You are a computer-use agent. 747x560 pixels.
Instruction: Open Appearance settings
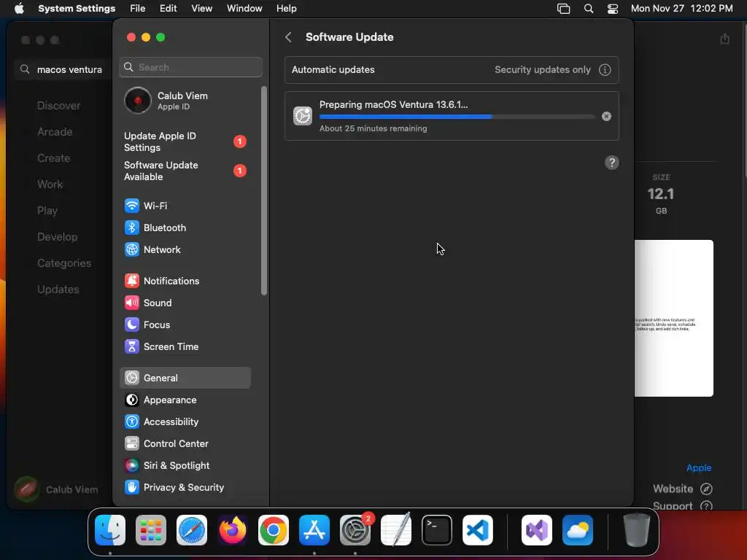pyautogui.click(x=185, y=400)
